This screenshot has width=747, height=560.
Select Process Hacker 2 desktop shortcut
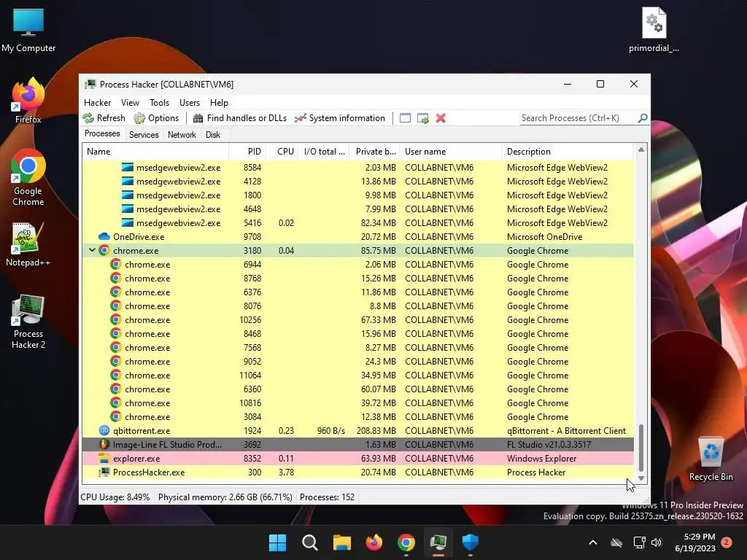(x=28, y=322)
